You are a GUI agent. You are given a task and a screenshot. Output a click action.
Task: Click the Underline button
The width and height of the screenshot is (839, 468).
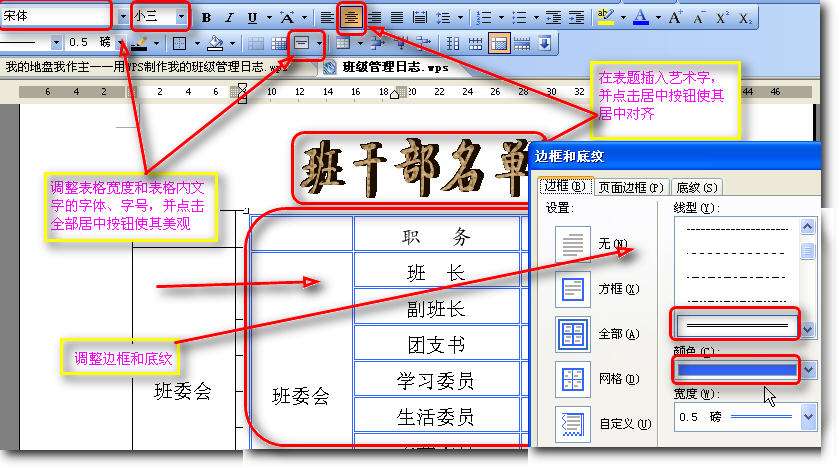[251, 18]
